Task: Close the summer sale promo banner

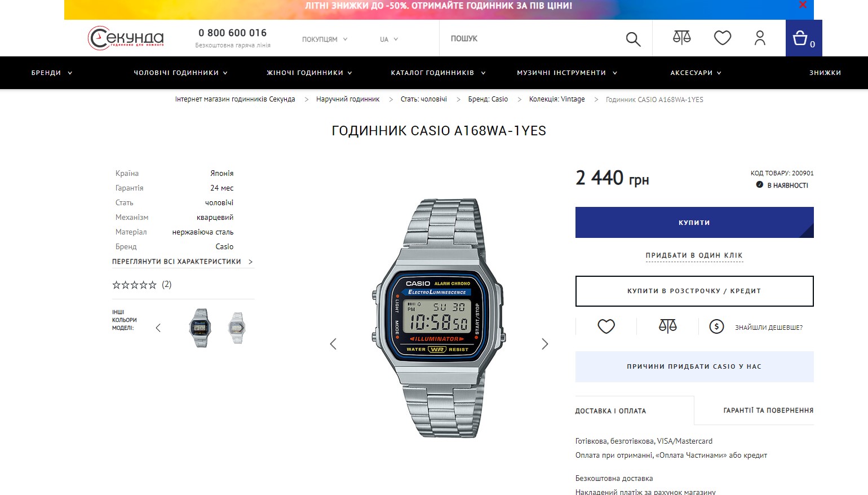Action: (803, 5)
